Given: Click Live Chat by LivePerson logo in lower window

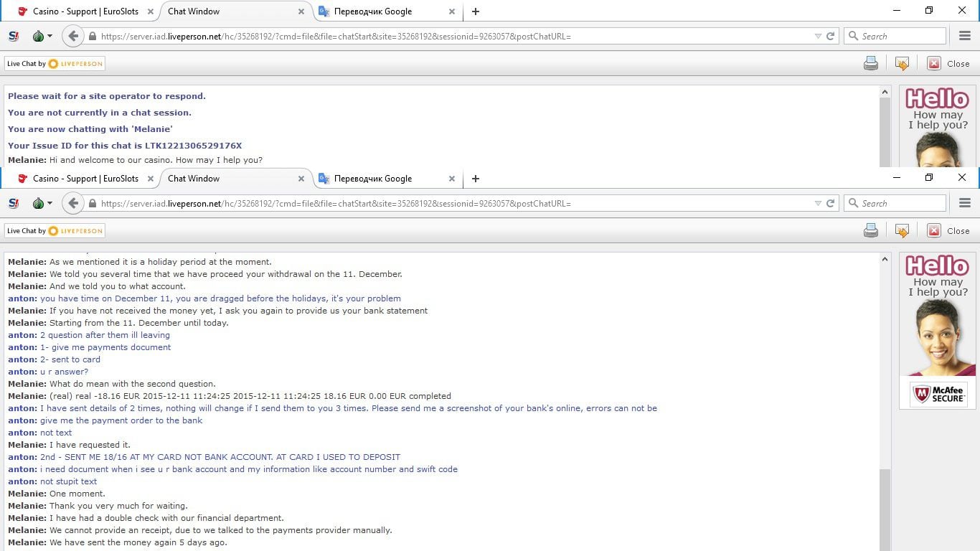Looking at the screenshot, I should [55, 230].
